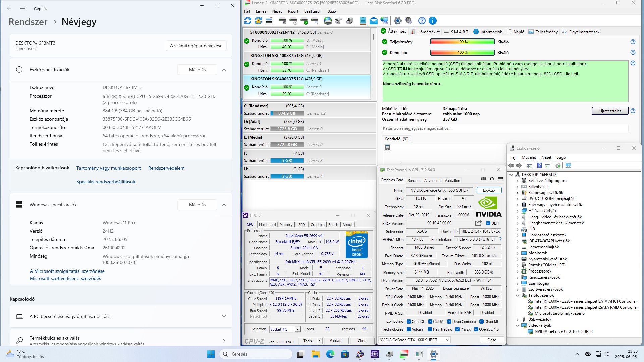644x362 pixels.
Task: Collapse Windows-specifikációk section chevron
Action: (x=224, y=205)
